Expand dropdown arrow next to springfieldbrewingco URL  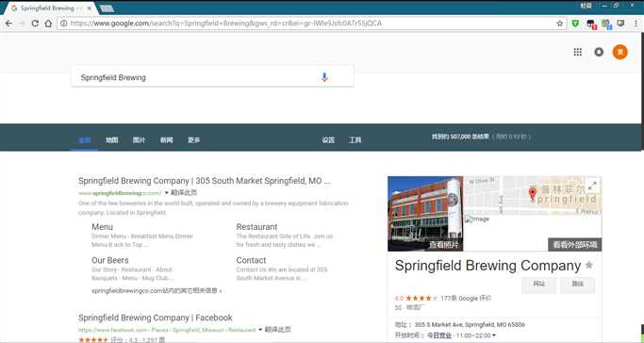tap(166, 193)
